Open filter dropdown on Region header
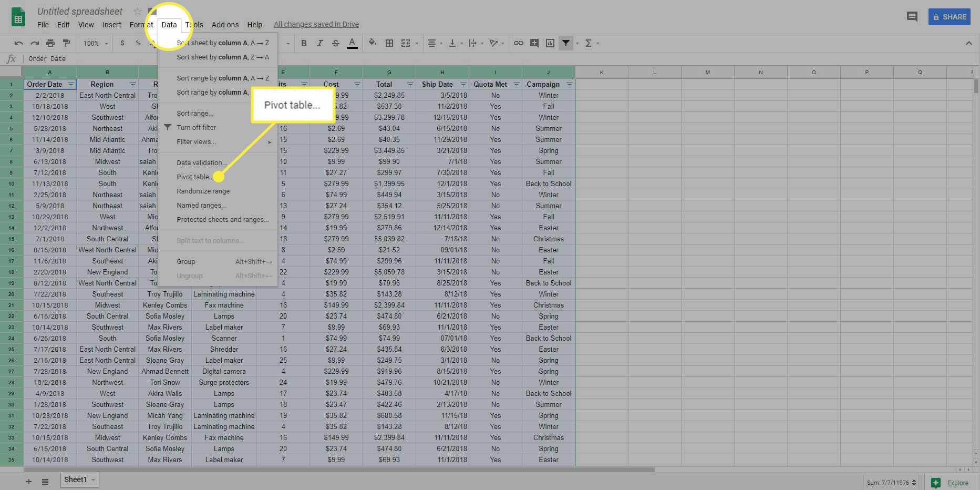Screen dimensions: 980x490 [x=133, y=84]
